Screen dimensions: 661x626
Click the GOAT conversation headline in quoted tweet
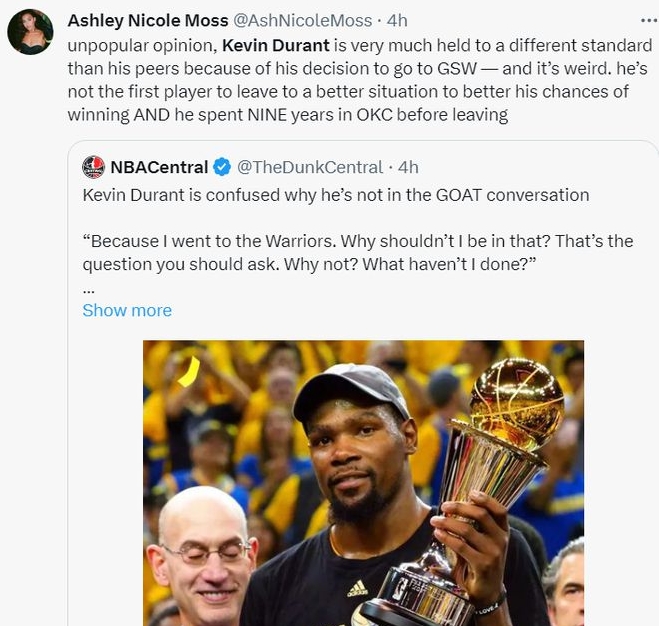(335, 194)
